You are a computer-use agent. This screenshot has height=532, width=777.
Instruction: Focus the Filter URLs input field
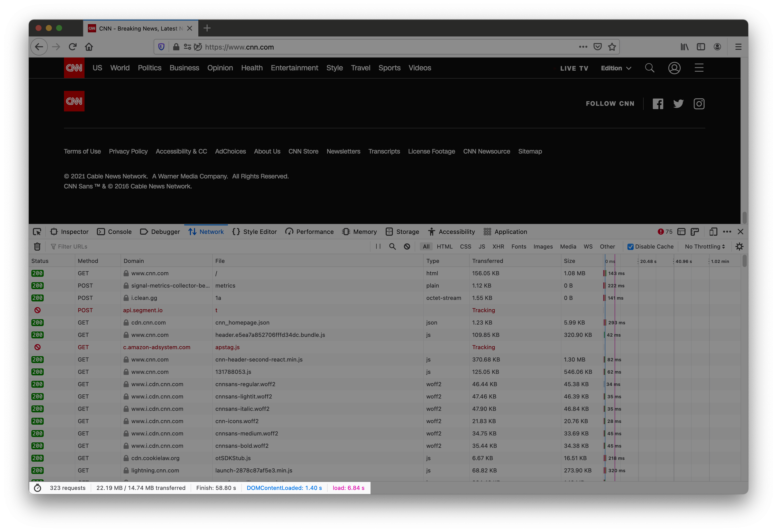point(209,247)
